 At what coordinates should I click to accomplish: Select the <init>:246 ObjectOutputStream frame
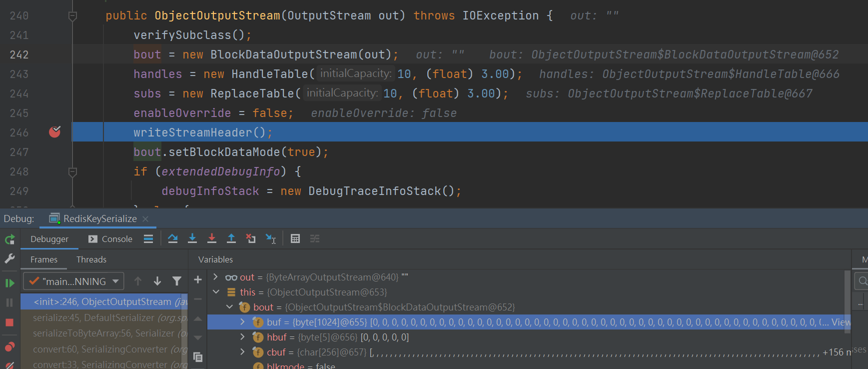pos(104,301)
